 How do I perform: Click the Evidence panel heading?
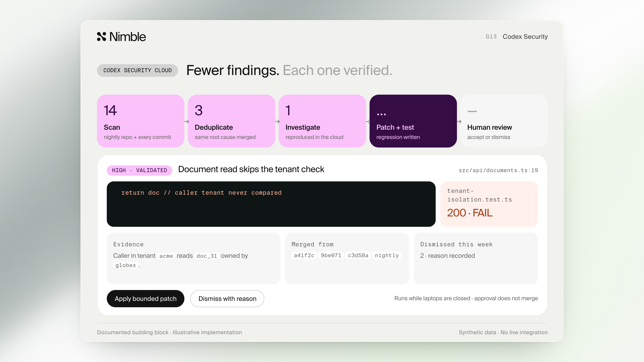[x=128, y=244]
